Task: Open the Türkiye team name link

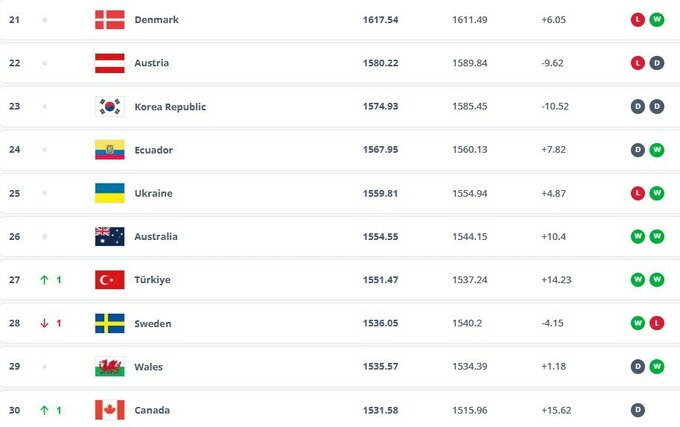Action: coord(153,280)
